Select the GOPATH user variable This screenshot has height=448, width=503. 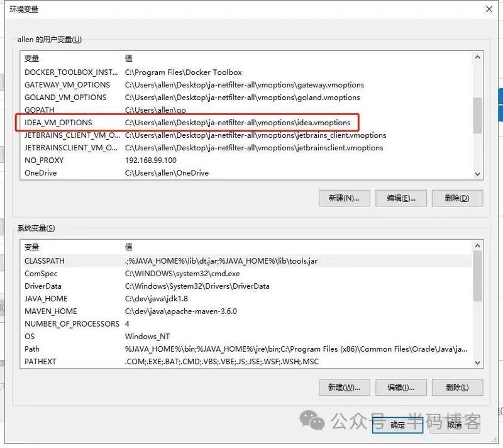[40, 110]
